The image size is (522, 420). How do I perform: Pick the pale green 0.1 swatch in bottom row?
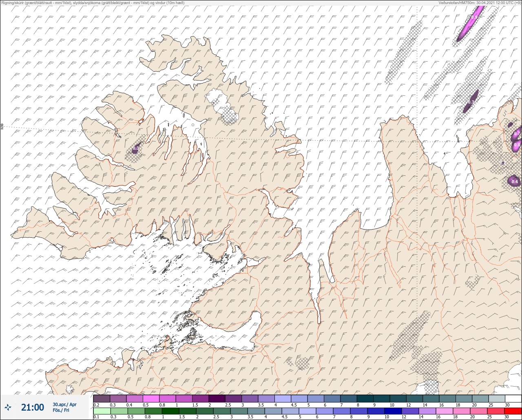click(x=102, y=411)
